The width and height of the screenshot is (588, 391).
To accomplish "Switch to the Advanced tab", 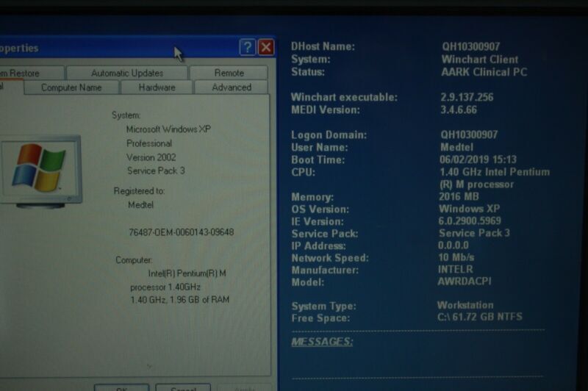I will pyautogui.click(x=232, y=87).
